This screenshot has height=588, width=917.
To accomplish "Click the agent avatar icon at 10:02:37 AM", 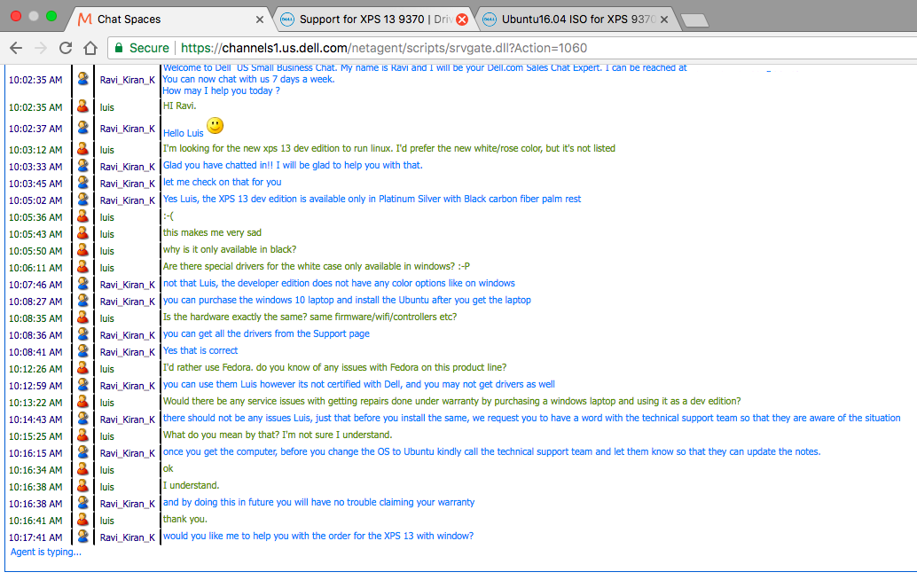I will coord(83,127).
